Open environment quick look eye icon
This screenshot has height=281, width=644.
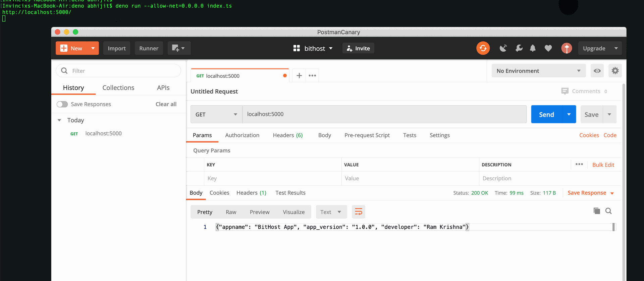click(x=597, y=71)
